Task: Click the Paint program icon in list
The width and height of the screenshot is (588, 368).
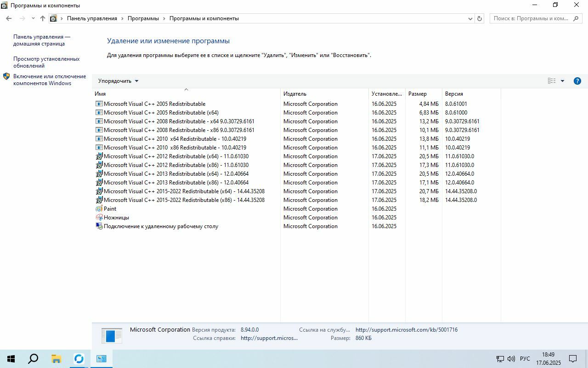Action: coord(99,209)
